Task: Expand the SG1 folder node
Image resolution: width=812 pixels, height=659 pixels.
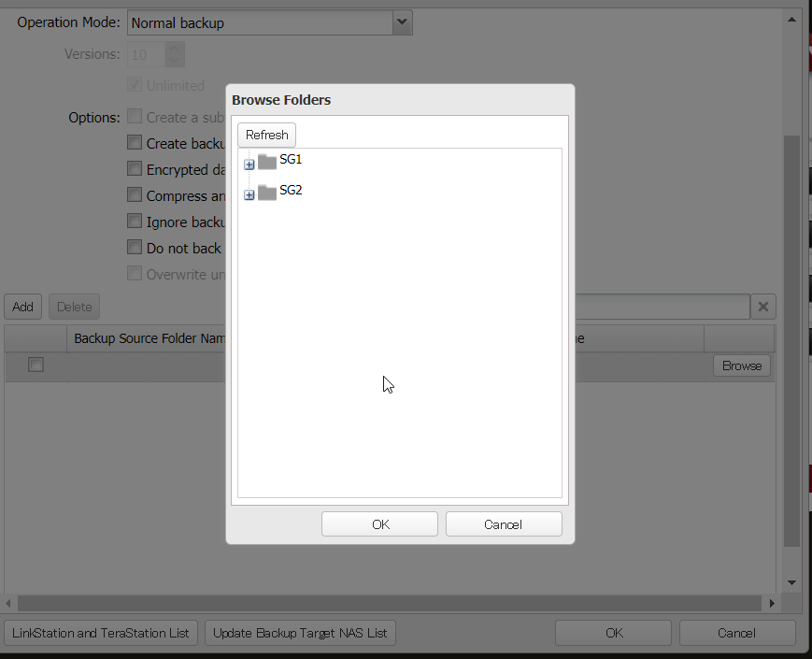Action: [249, 165]
